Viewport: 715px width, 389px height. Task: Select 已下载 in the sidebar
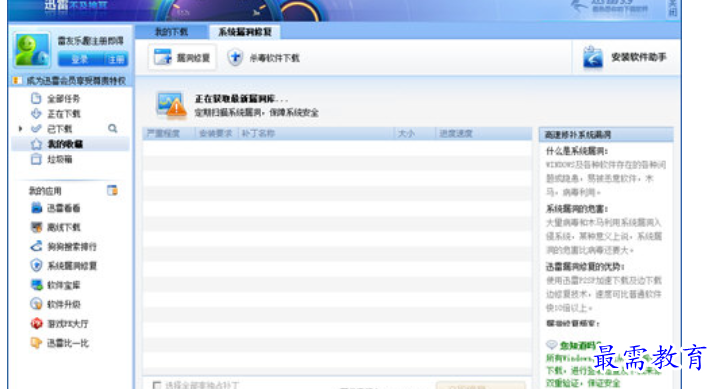[60, 129]
